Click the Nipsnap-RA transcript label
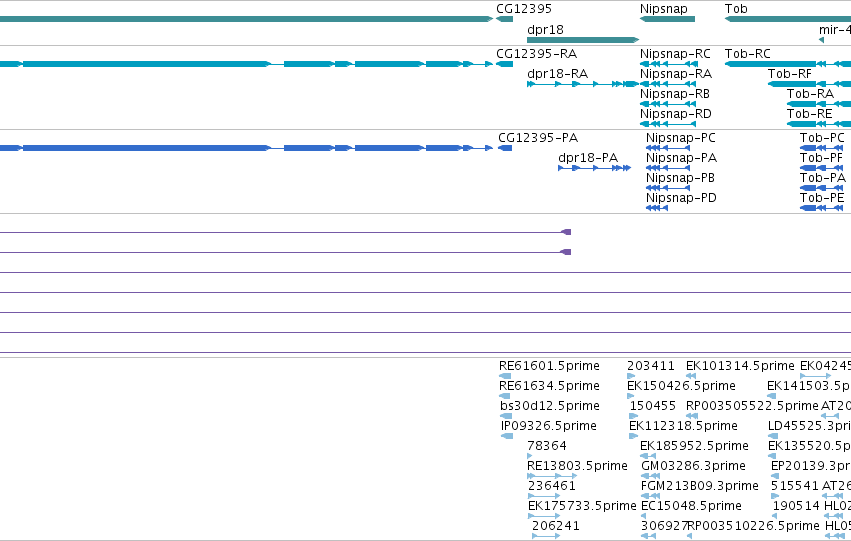The width and height of the screenshot is (851, 541). click(x=676, y=74)
